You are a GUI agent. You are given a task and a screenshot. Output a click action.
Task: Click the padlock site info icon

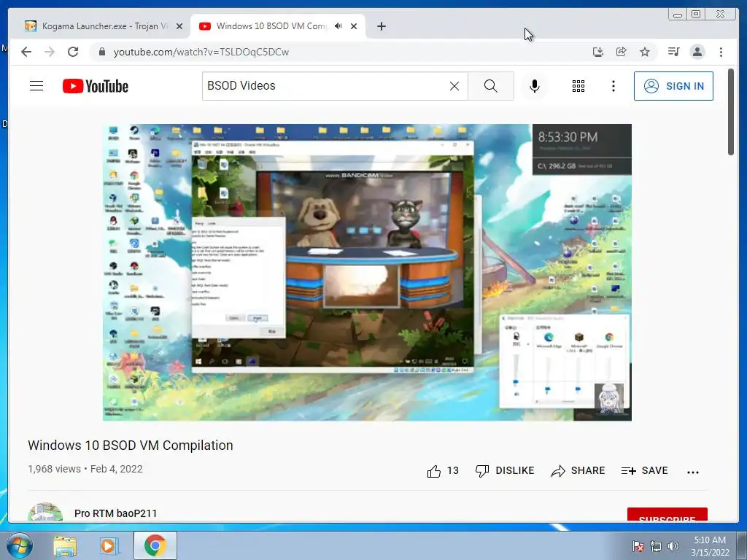pos(101,52)
